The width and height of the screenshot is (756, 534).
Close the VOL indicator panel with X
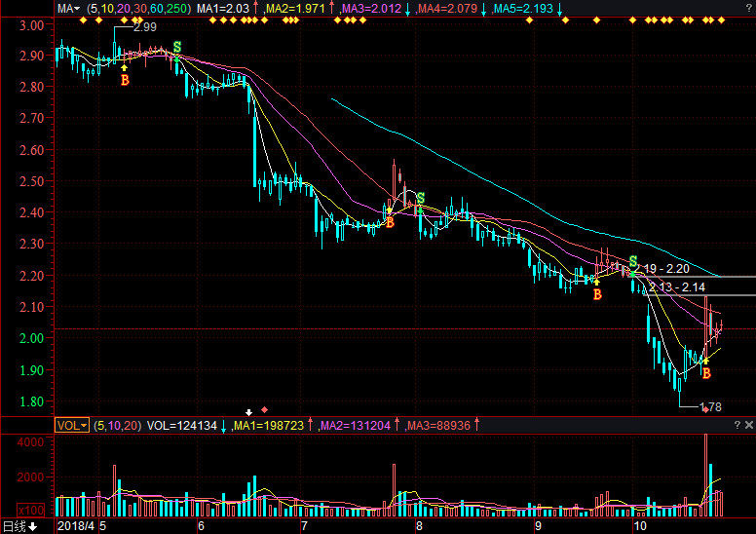click(749, 425)
